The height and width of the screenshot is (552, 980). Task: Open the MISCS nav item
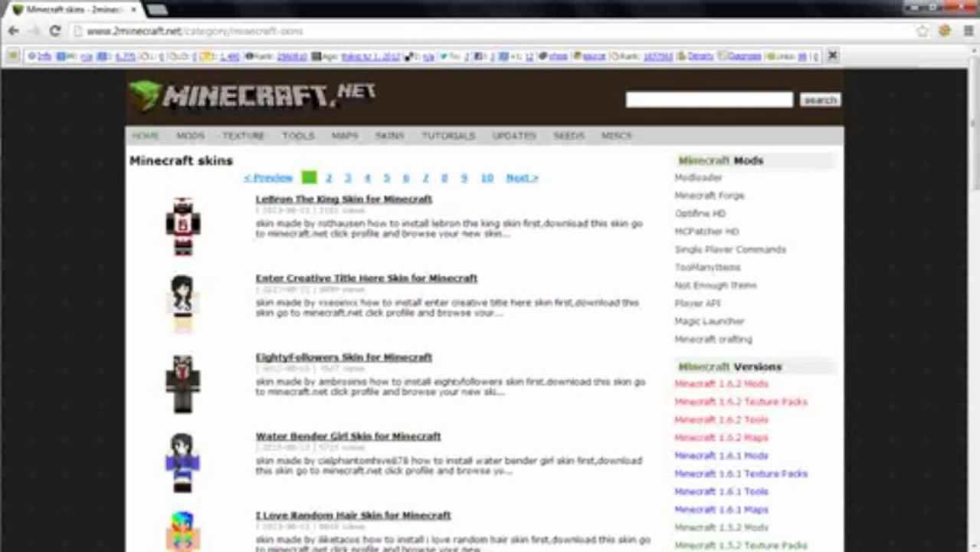point(616,136)
